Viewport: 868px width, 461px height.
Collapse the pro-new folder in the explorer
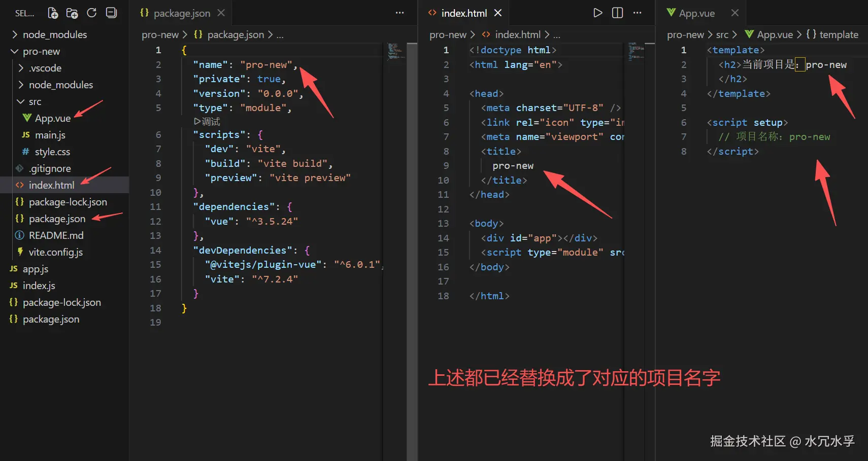64,51
